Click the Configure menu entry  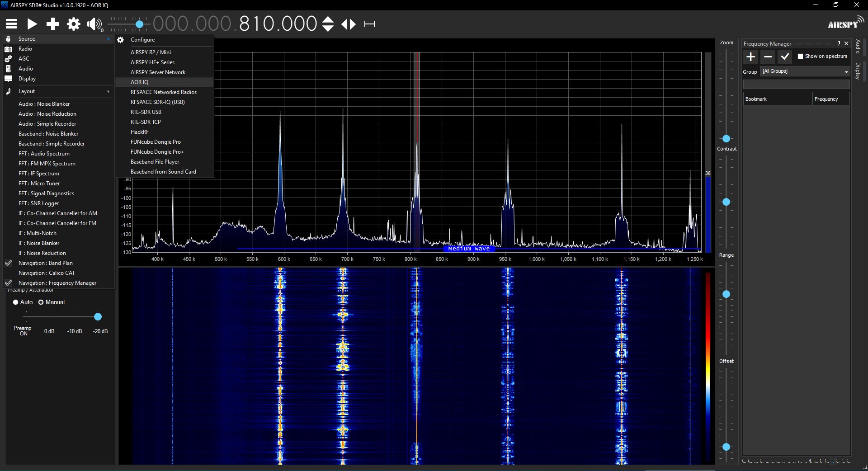click(x=164, y=40)
